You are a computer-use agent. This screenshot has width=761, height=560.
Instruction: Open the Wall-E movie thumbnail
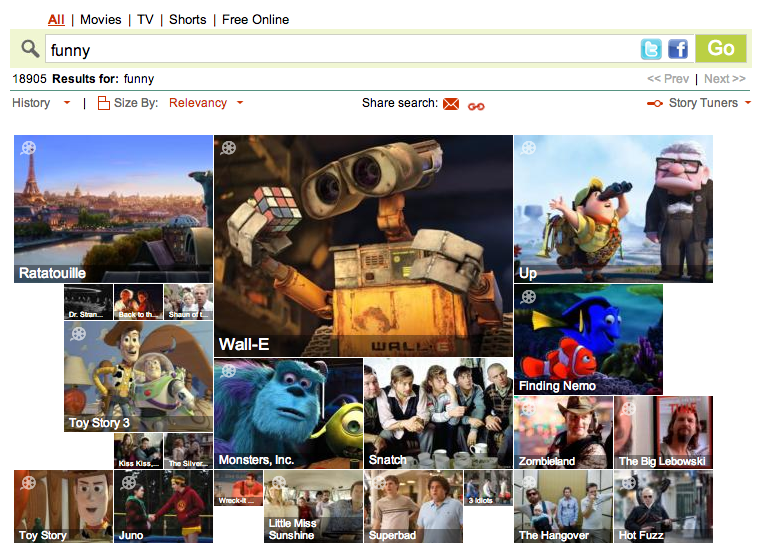pos(363,246)
